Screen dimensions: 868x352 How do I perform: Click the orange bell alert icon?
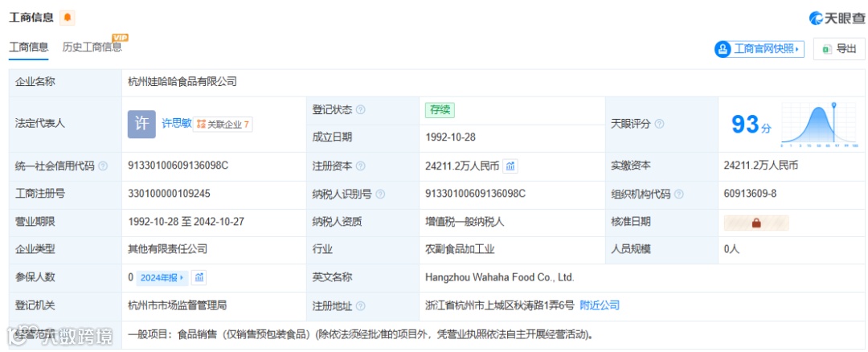point(68,18)
